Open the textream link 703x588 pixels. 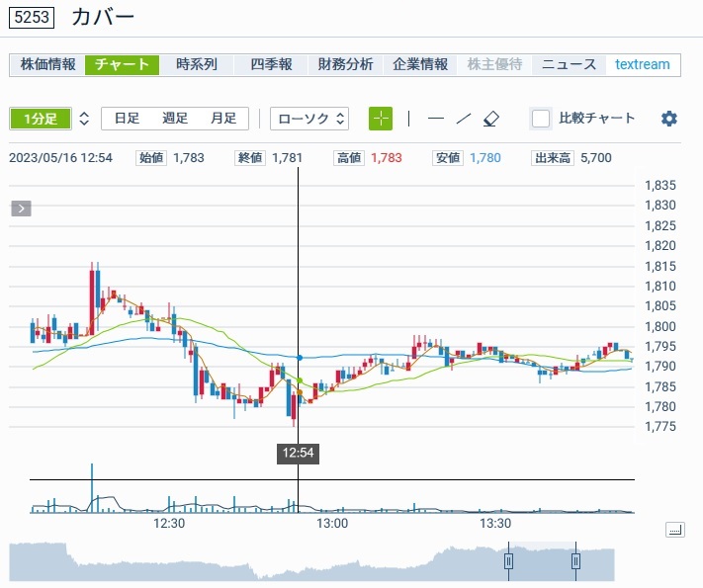(x=642, y=64)
